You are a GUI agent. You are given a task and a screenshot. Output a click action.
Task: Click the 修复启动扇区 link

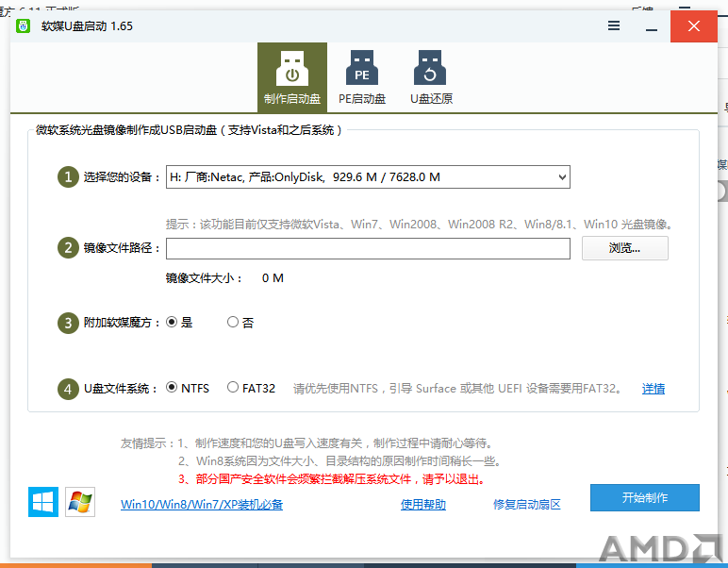(x=527, y=505)
